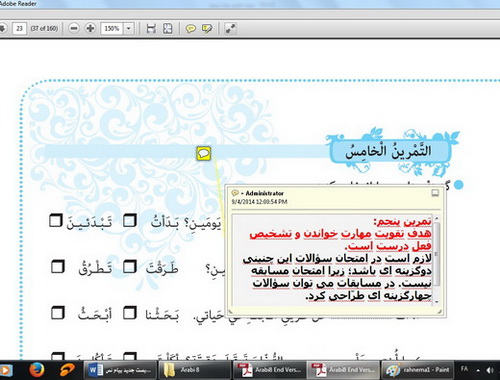Switch to the Word document taskbar button

click(120, 370)
